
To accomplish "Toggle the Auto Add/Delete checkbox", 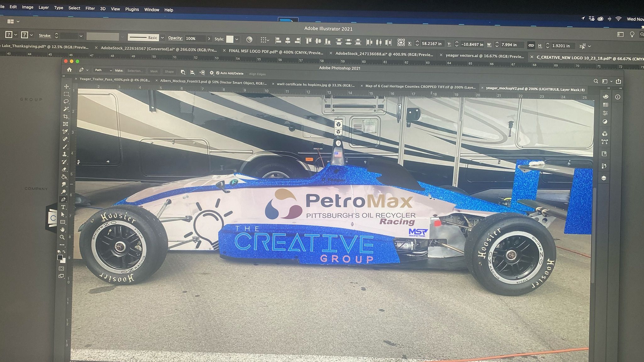I will point(218,73).
